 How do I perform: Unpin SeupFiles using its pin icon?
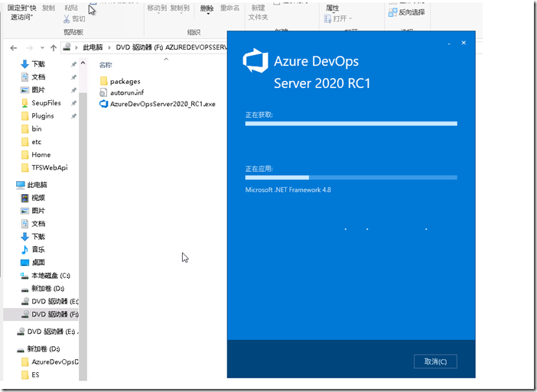tap(73, 103)
